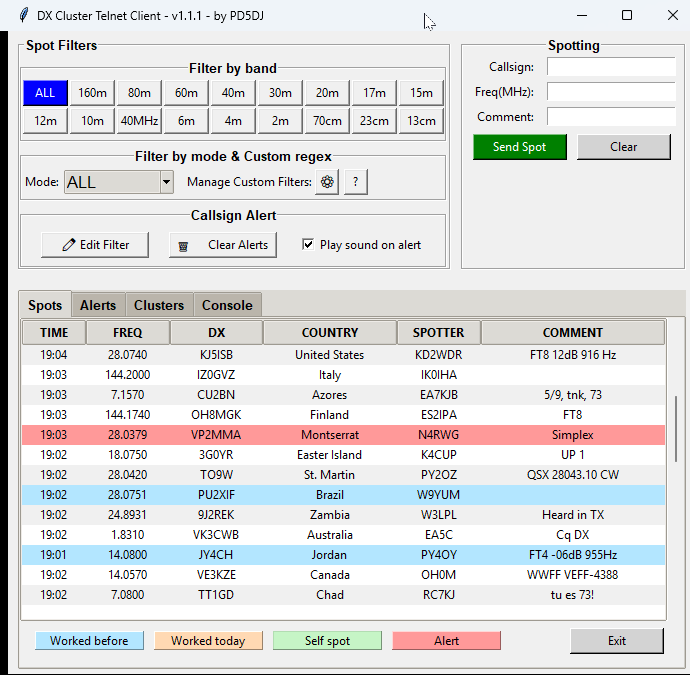Select the 20m band filter
This screenshot has width=690, height=675.
(327, 93)
